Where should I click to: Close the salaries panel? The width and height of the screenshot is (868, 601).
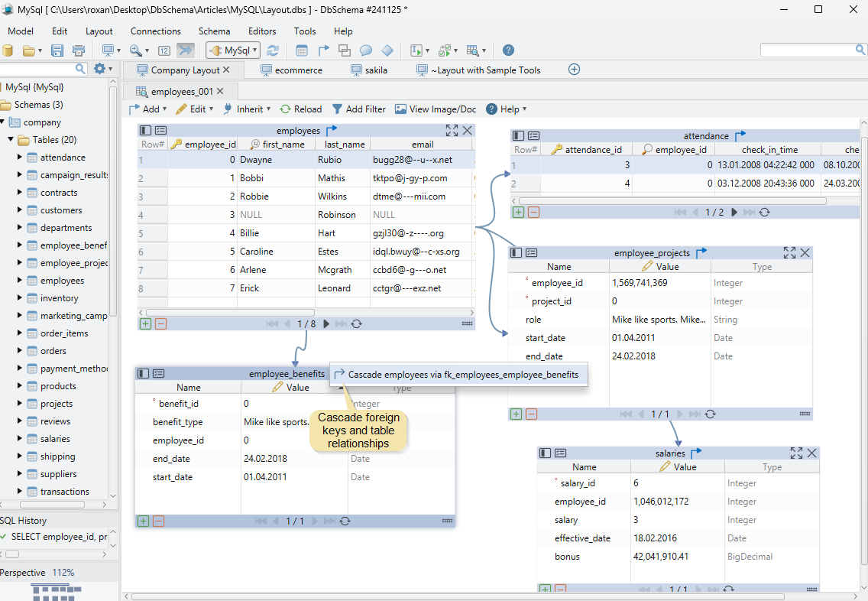(811, 453)
